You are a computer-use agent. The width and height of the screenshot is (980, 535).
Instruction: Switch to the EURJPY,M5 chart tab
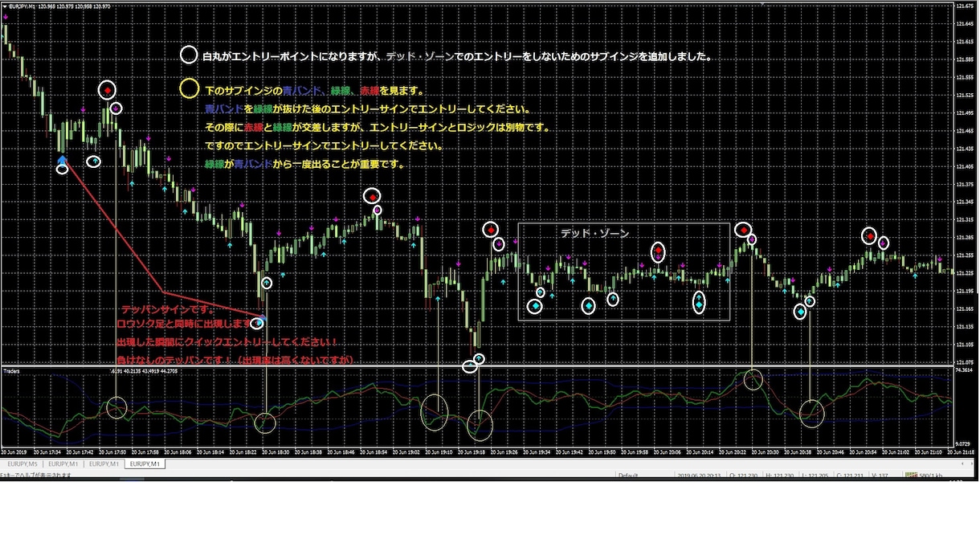click(22, 464)
